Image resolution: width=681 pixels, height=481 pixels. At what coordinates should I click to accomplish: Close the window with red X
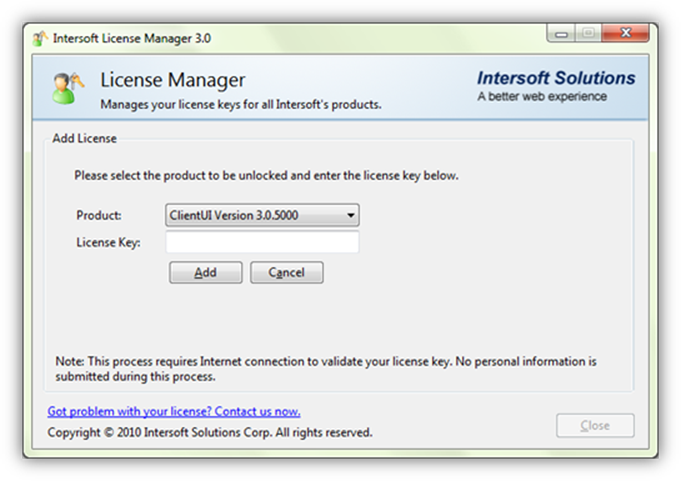[x=625, y=33]
